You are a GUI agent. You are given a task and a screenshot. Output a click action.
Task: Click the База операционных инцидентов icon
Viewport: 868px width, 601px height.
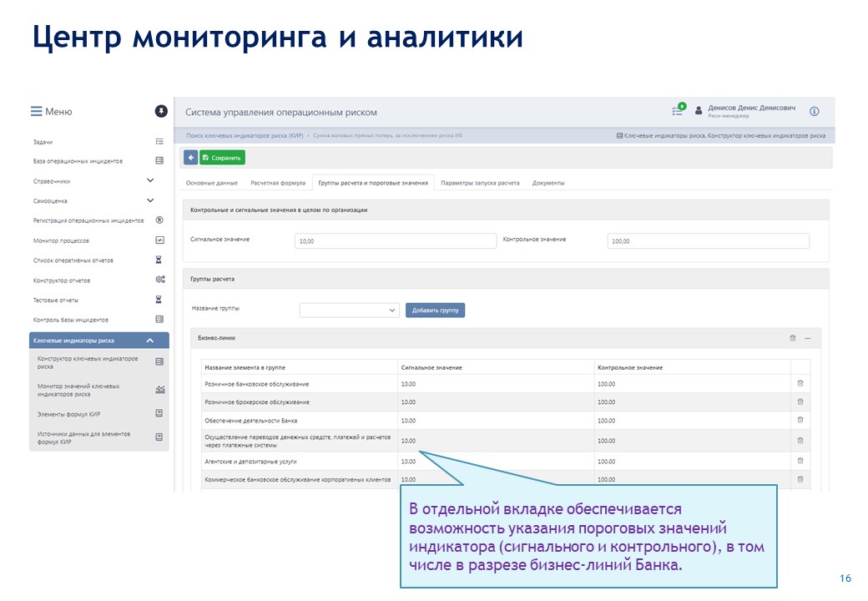159,160
